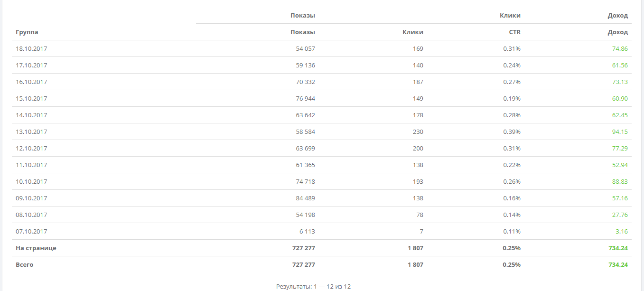Click the income value 94.15
Viewport: 644px width, 291px height.
[620, 131]
